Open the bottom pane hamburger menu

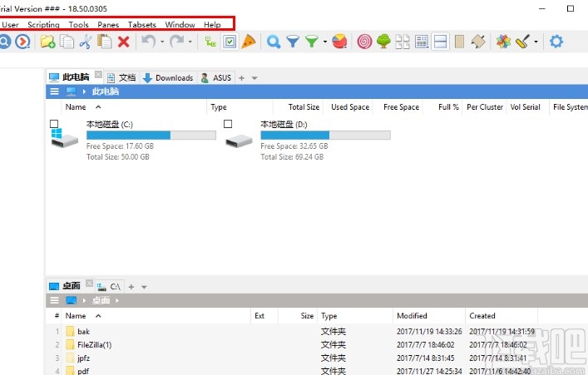coord(54,300)
